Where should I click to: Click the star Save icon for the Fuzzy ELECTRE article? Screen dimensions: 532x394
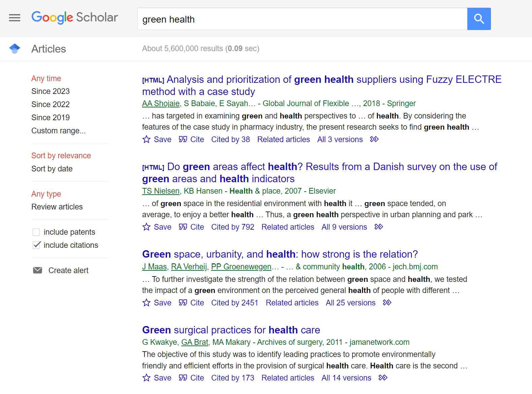(146, 139)
